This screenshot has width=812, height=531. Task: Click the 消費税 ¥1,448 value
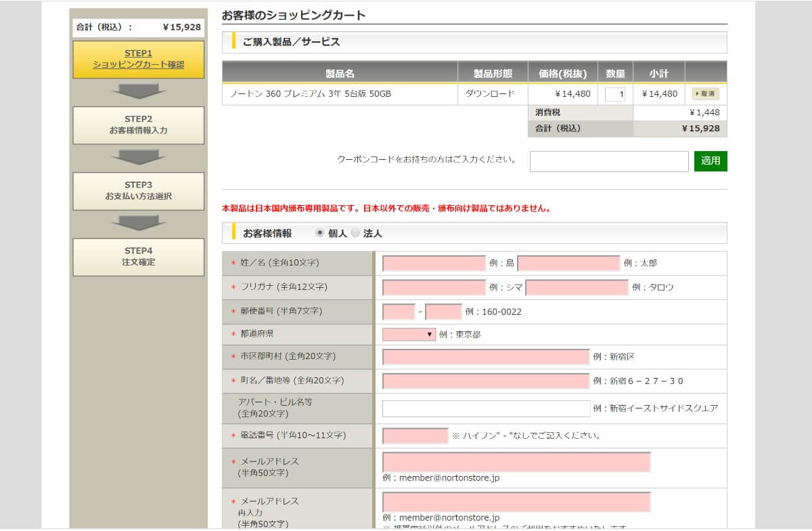(x=704, y=112)
